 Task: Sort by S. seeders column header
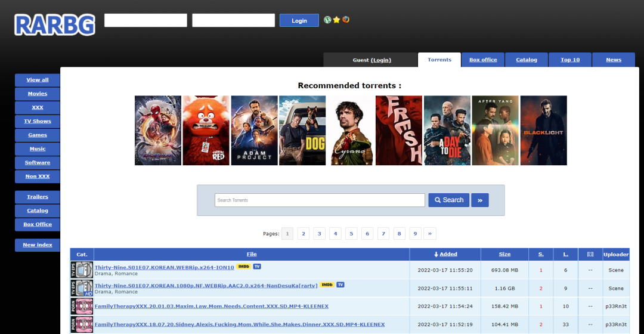tap(541, 254)
